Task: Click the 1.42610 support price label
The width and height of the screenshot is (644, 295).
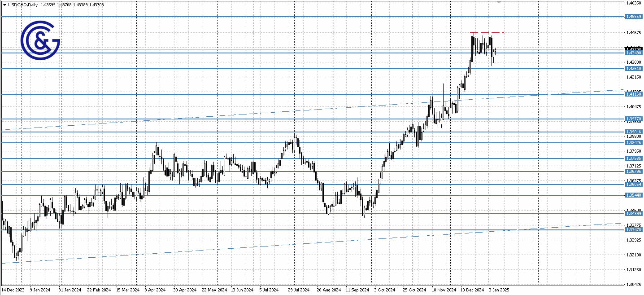Action: (635, 68)
